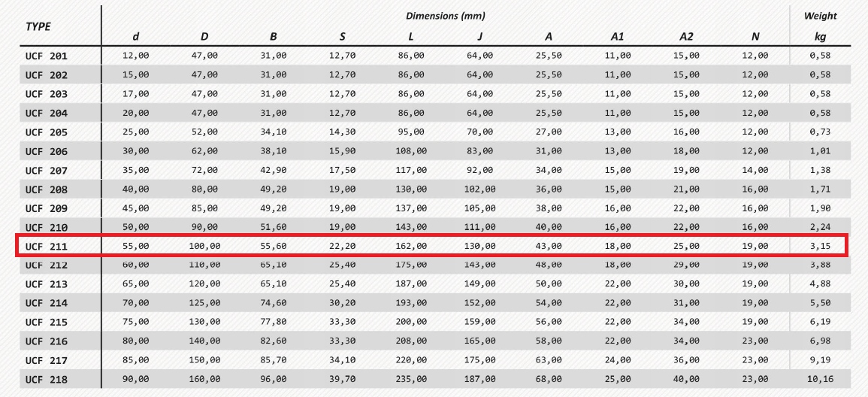Click the 10,16 weight cell
This screenshot has height=397, width=868.
pyautogui.click(x=820, y=380)
